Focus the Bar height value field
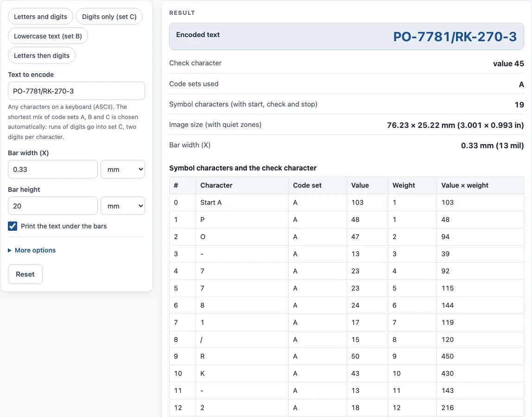 pyautogui.click(x=52, y=206)
